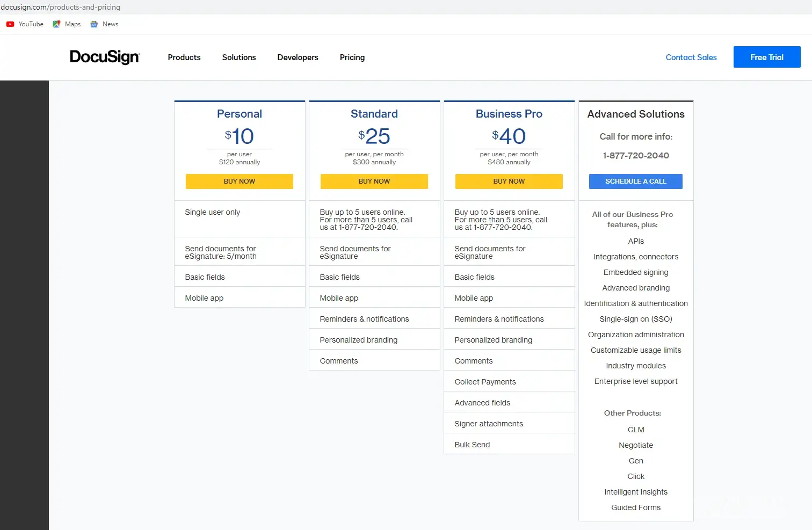812x530 pixels.
Task: Click the Contact Sales link
Action: (691, 57)
